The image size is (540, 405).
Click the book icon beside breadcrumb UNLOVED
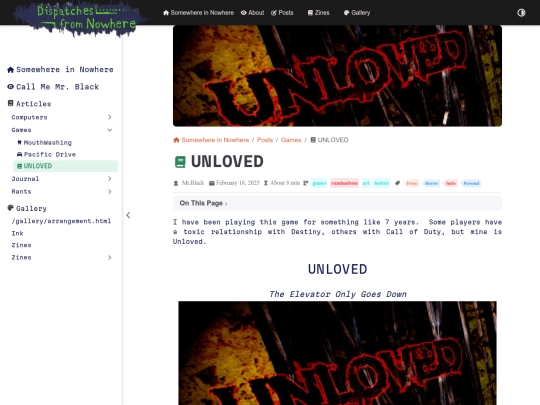pyautogui.click(x=313, y=140)
